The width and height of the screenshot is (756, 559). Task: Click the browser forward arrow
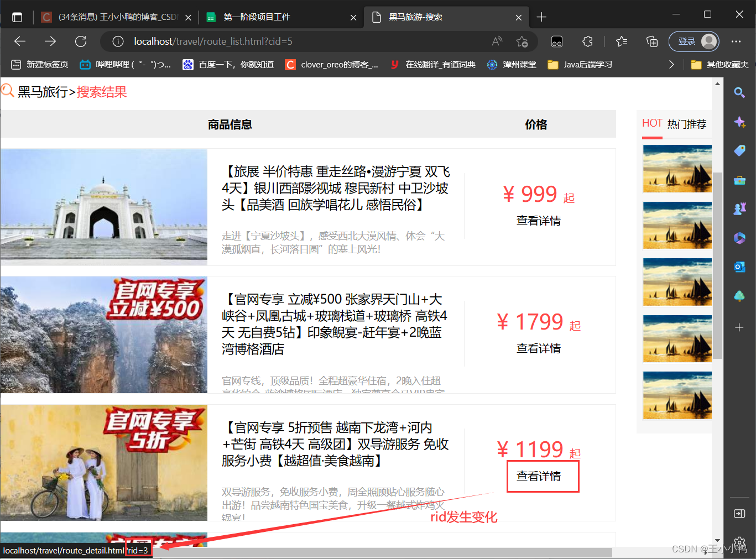[x=50, y=41]
